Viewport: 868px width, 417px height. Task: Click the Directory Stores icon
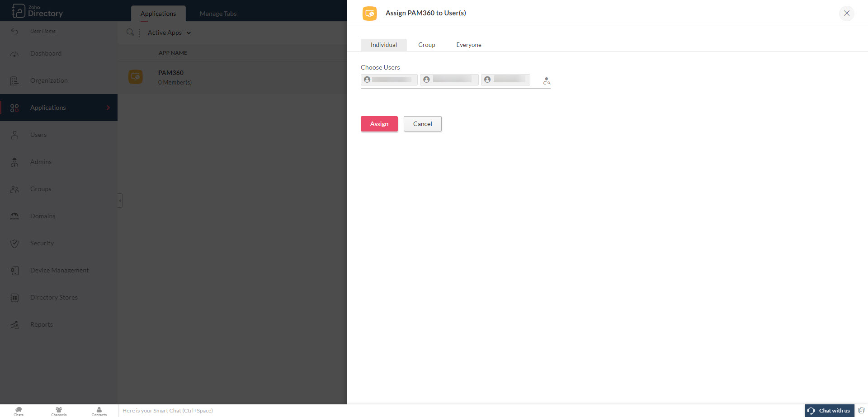[14, 298]
